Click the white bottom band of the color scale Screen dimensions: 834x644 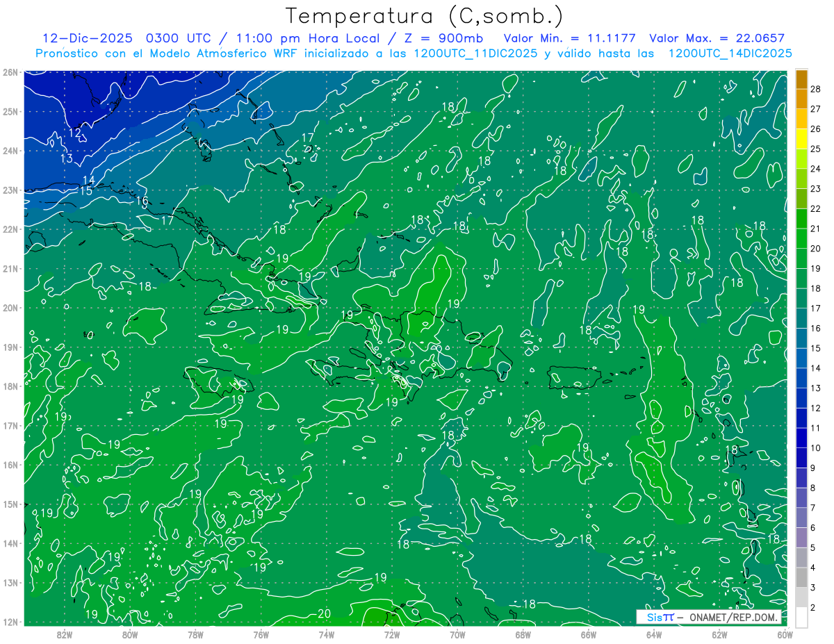801,617
